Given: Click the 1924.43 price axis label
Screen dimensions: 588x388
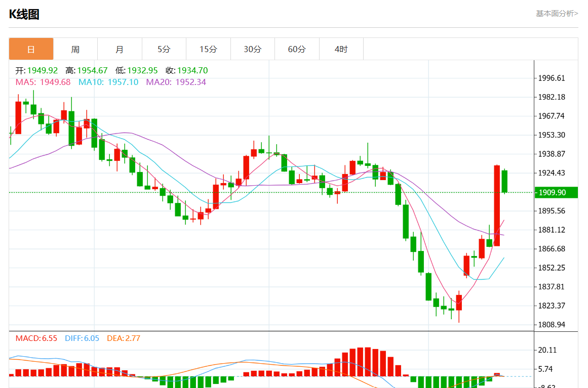Looking at the screenshot, I should click(551, 173).
